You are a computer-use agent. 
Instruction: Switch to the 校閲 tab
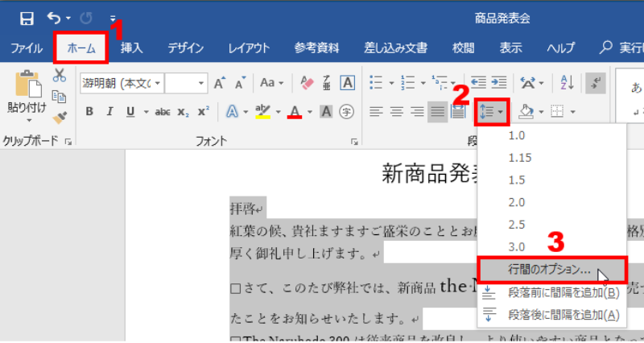[464, 48]
